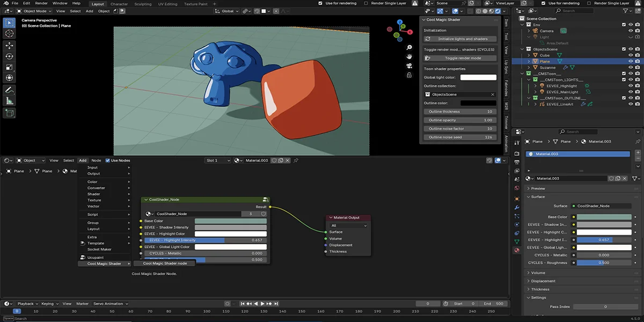The height and width of the screenshot is (322, 644).
Task: Disable the ObjectsScene collection checkbox
Action: pos(624,48)
